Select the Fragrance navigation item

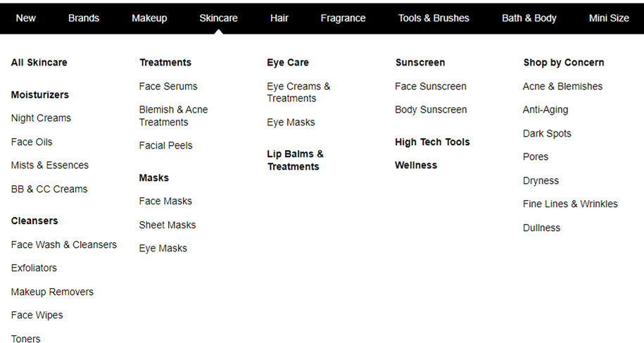343,18
